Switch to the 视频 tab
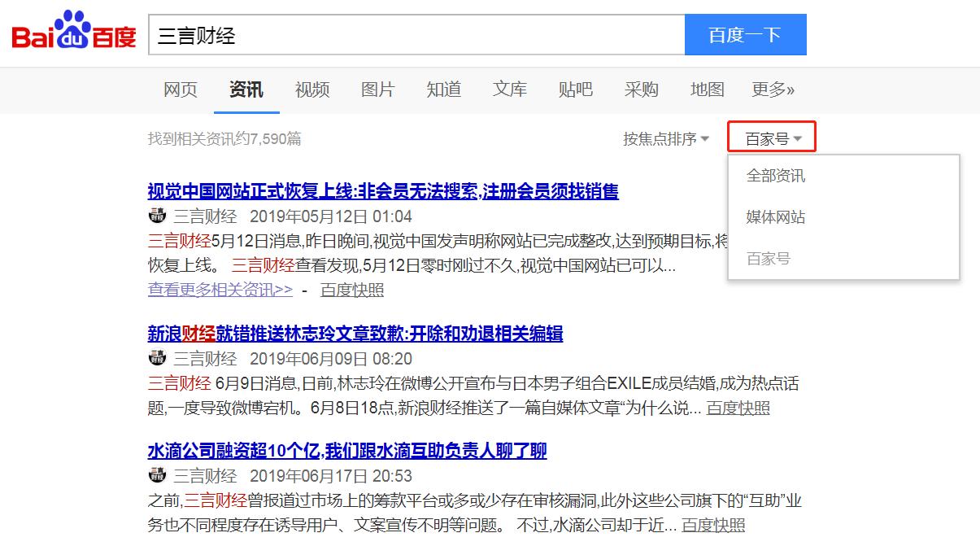 312,90
